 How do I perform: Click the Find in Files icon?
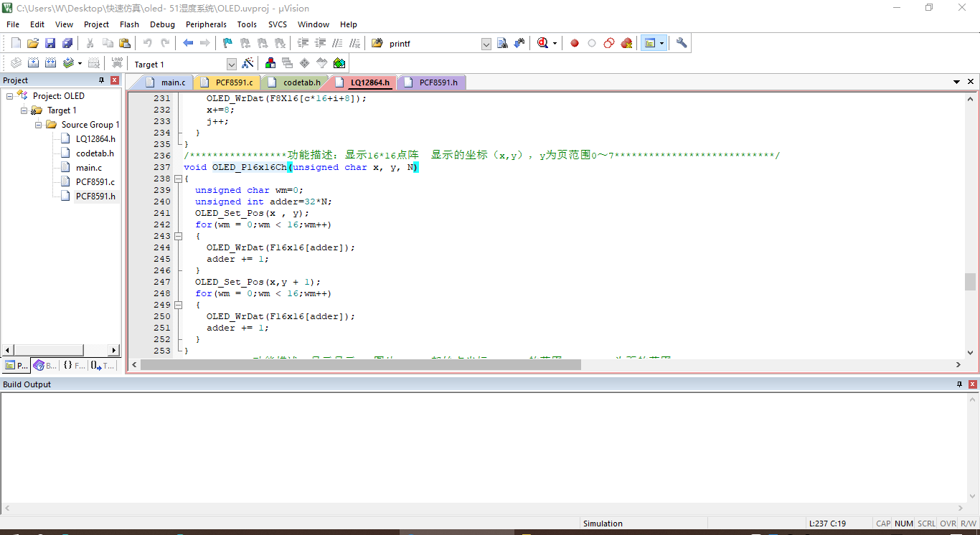tap(377, 43)
